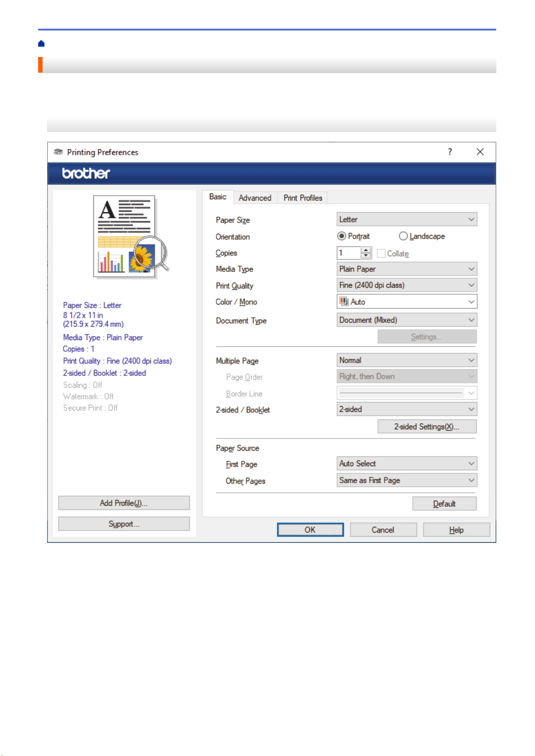
Task: Switch to the Print Profiles tab
Action: pyautogui.click(x=303, y=198)
